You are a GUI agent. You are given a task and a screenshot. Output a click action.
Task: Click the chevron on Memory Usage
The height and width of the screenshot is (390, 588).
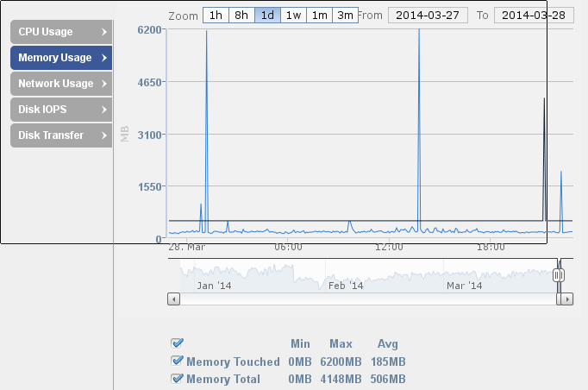[x=104, y=58]
